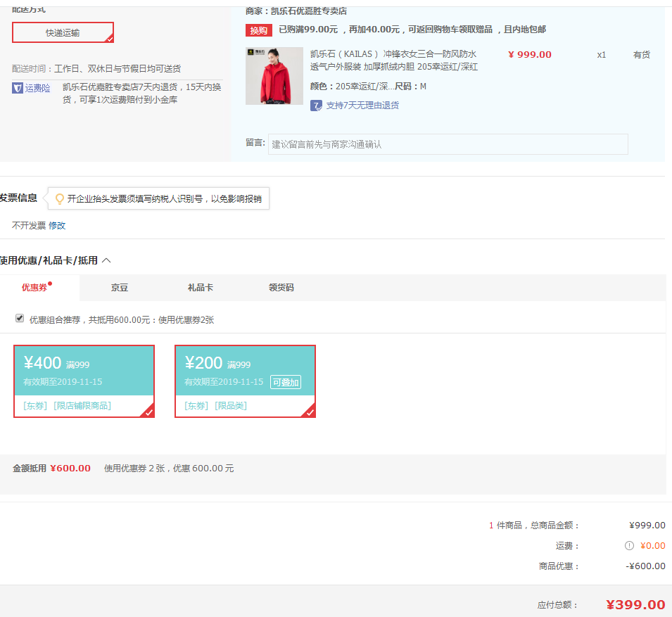Open the 运费险 link
The image size is (672, 617).
point(37,88)
